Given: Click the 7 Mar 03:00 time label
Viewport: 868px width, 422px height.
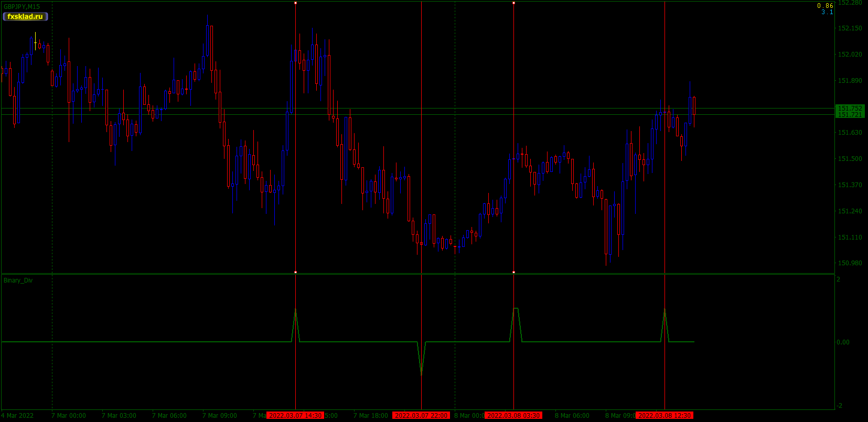Looking at the screenshot, I should tap(119, 416).
